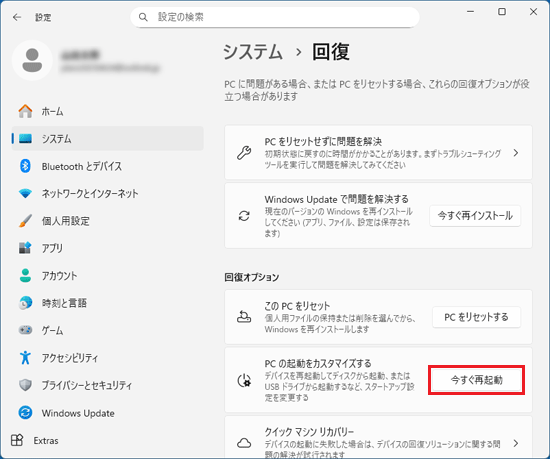Open アクセシビリティ settings page
Viewport: 550px width, 459px height.
pos(107,357)
